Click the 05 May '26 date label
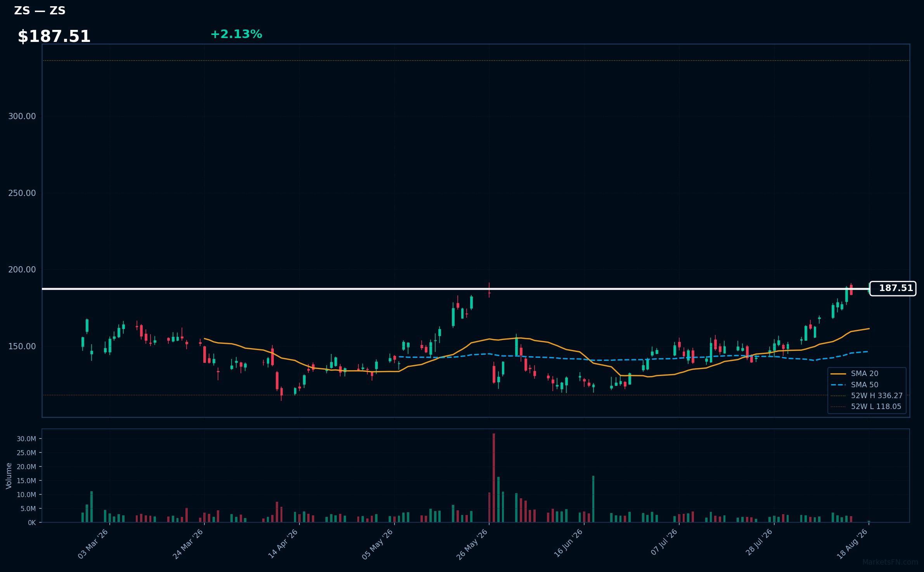924x572 pixels. (378, 544)
